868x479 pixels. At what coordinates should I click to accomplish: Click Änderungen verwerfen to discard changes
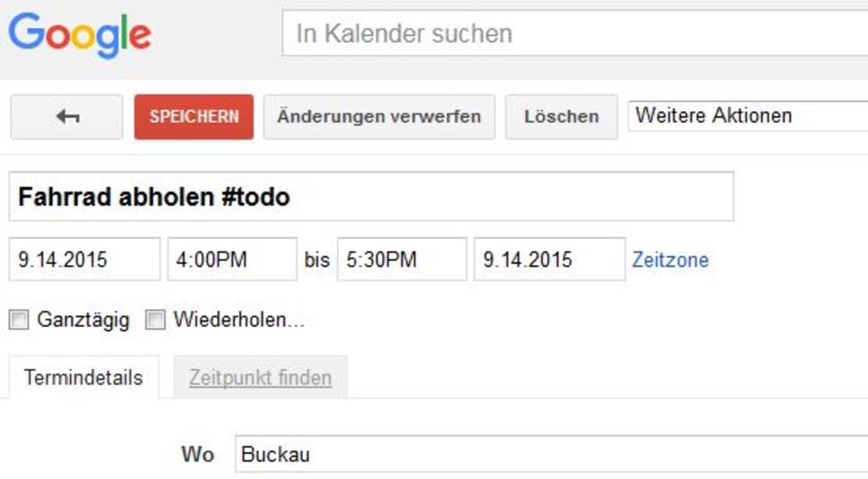point(379,117)
